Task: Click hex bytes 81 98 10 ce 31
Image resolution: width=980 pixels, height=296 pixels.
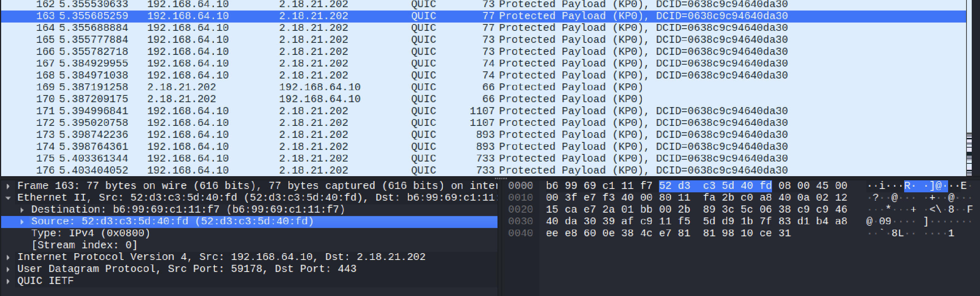Action: [x=747, y=233]
